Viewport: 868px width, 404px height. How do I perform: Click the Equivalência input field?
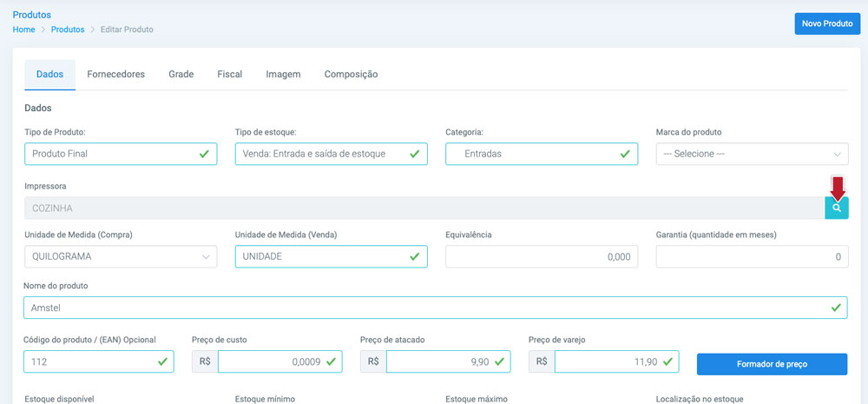[542, 257]
